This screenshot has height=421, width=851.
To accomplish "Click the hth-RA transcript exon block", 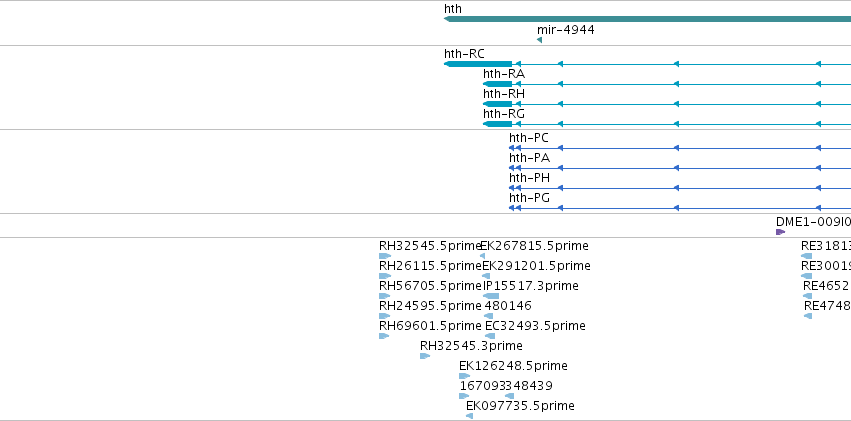I will (x=497, y=84).
